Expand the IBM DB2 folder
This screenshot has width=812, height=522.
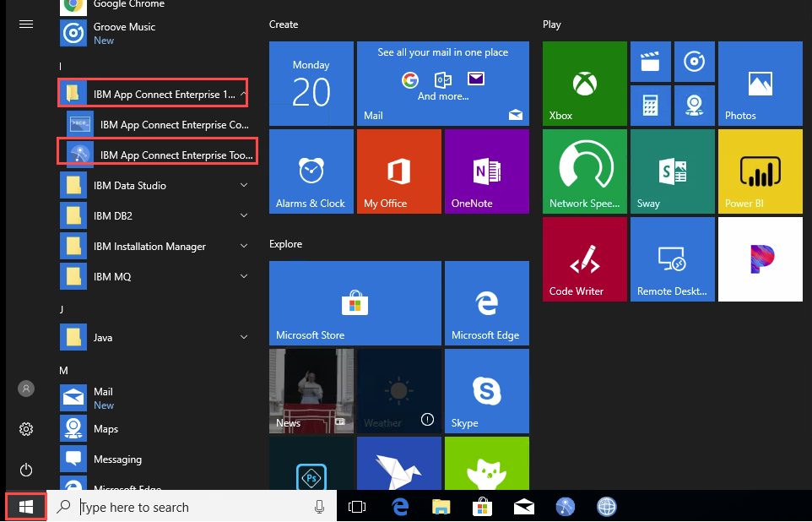155,215
